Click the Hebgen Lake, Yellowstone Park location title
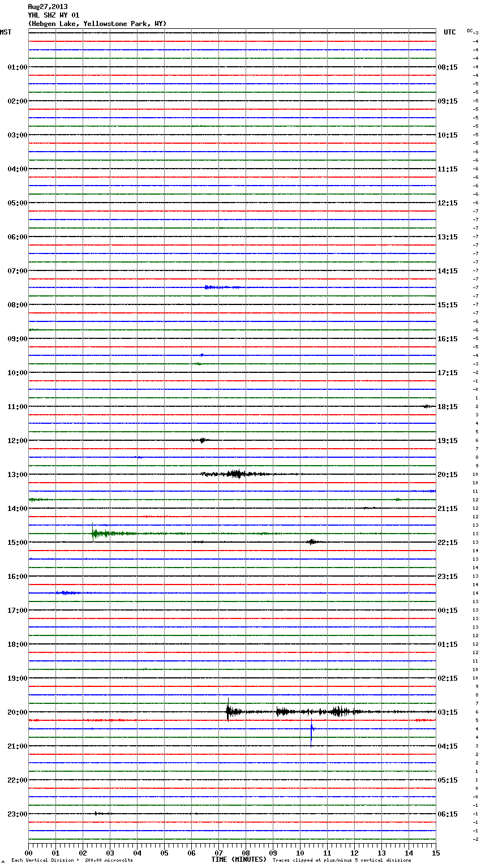The height and width of the screenshot is (868, 481). (x=97, y=24)
